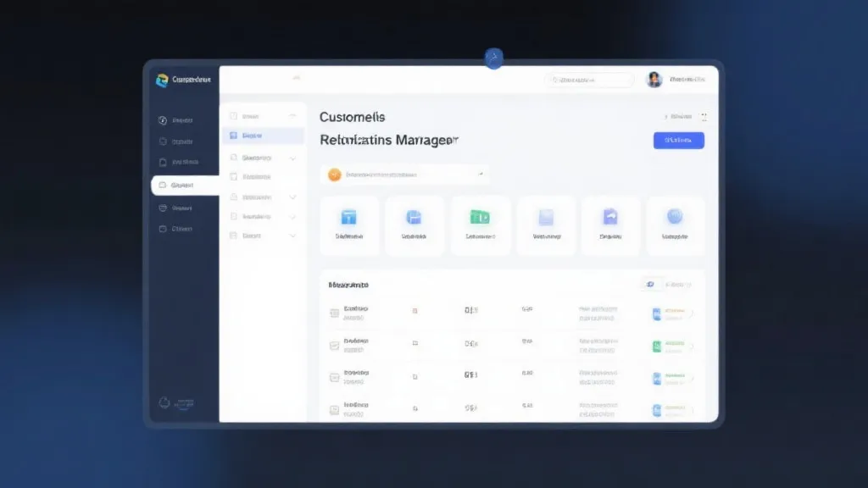Screen dimensions: 868x488
Task: Expand the chevron at the end of the first row
Action: (x=693, y=312)
